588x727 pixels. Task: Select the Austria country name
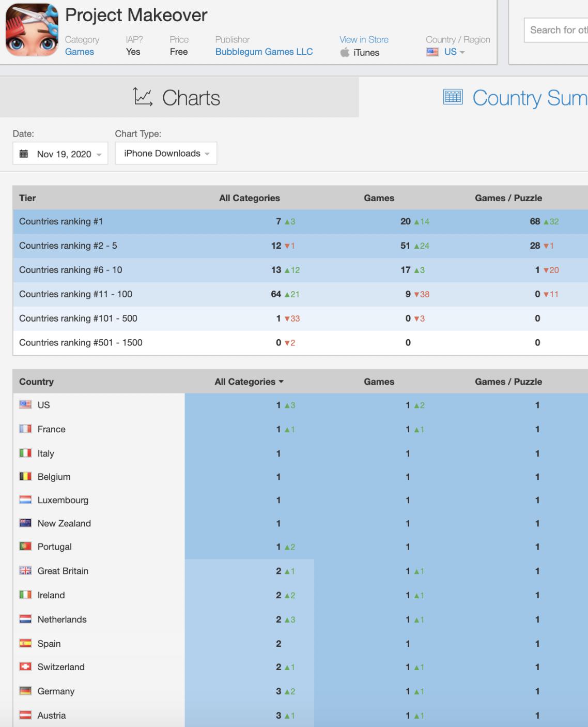(x=52, y=716)
